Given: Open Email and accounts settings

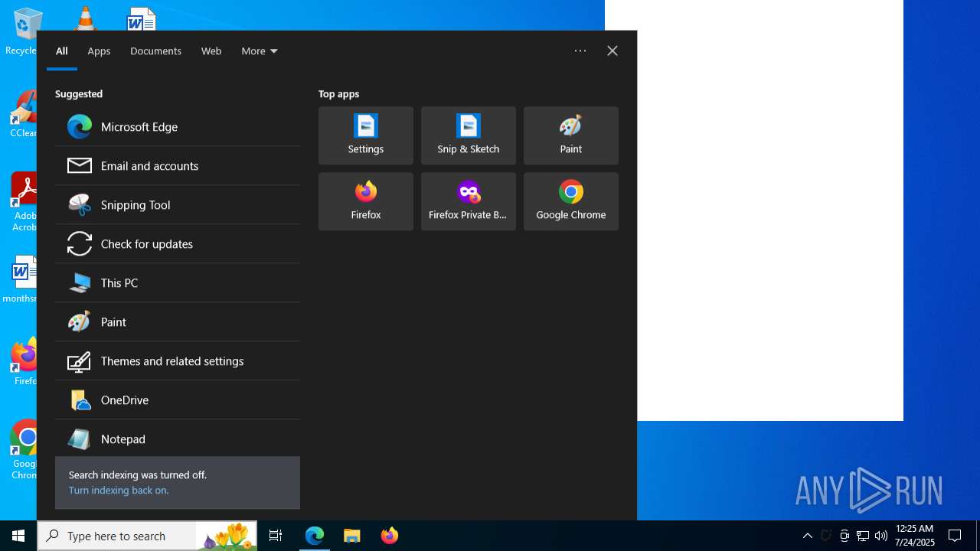Looking at the screenshot, I should pyautogui.click(x=178, y=166).
